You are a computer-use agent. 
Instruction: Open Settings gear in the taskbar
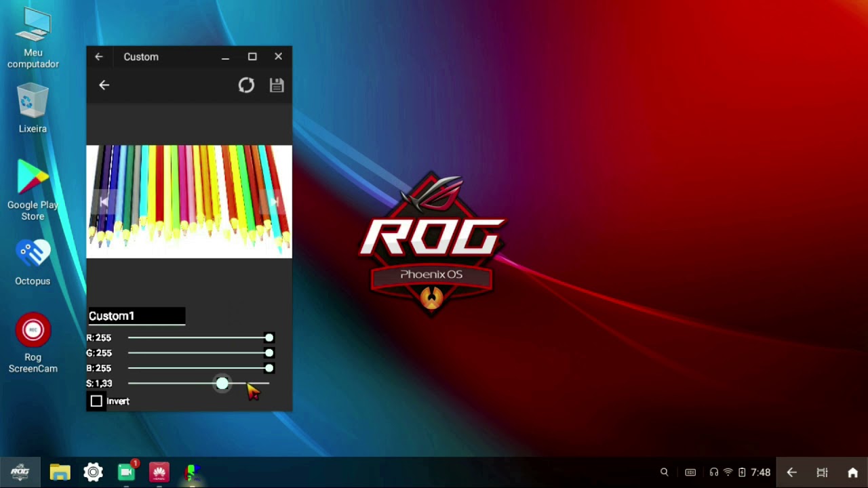coord(93,472)
